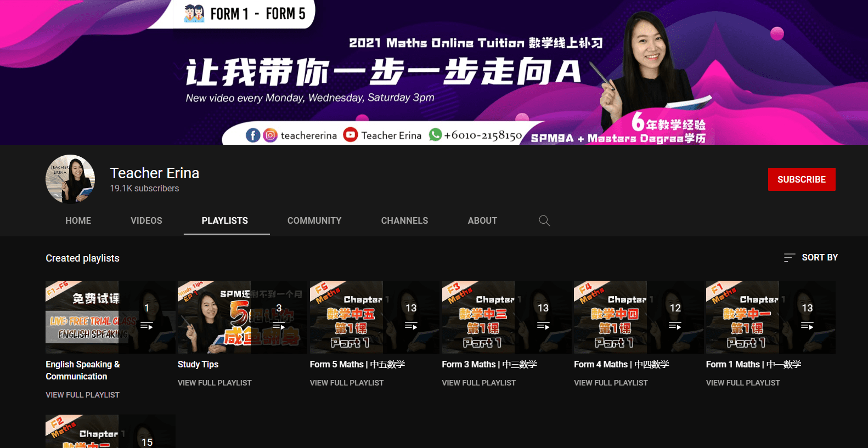
Task: Click playlist icon on English Speaking thumbnail
Action: click(146, 326)
